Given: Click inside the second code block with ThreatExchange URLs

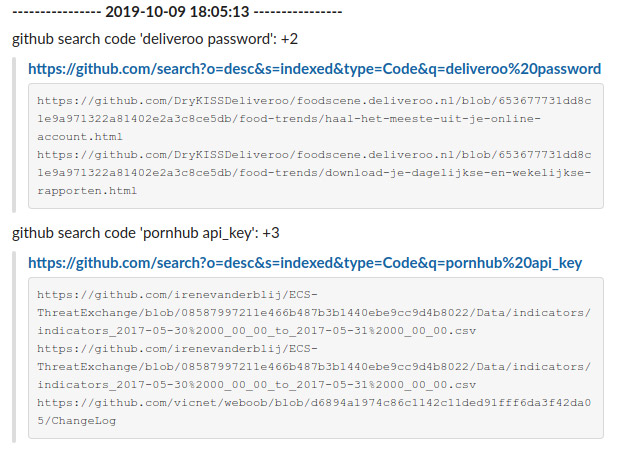Looking at the screenshot, I should coord(316,358).
